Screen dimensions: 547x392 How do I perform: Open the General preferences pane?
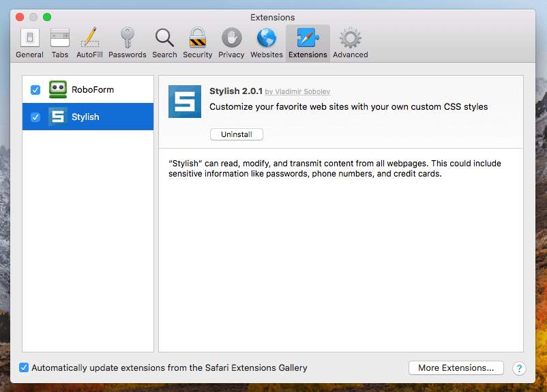click(29, 43)
